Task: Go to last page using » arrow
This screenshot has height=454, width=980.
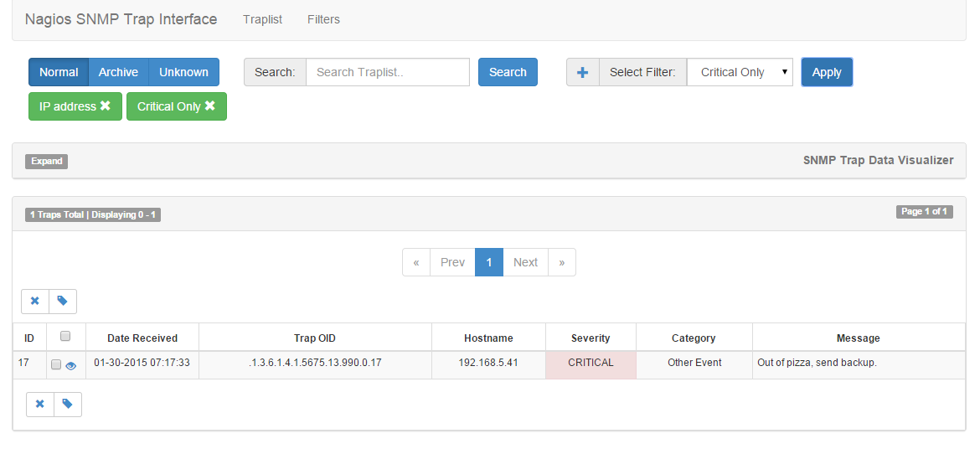Action: [x=561, y=262]
